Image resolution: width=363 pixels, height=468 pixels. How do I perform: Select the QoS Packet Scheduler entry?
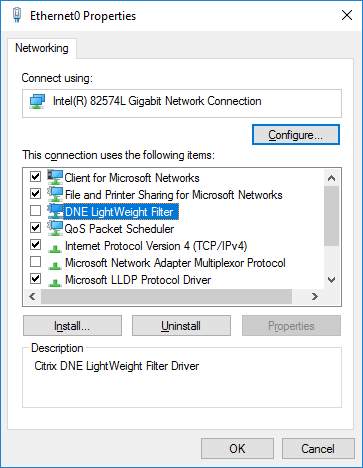119,229
